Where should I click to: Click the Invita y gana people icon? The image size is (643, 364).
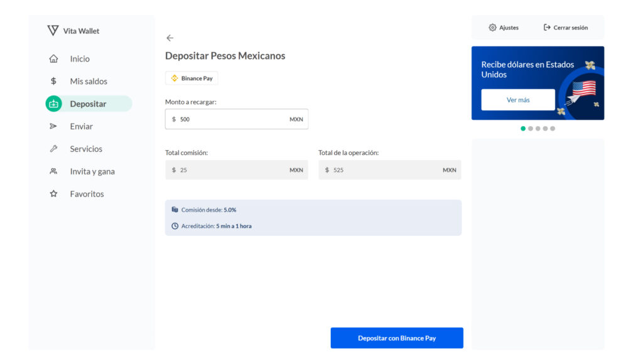[x=53, y=171]
